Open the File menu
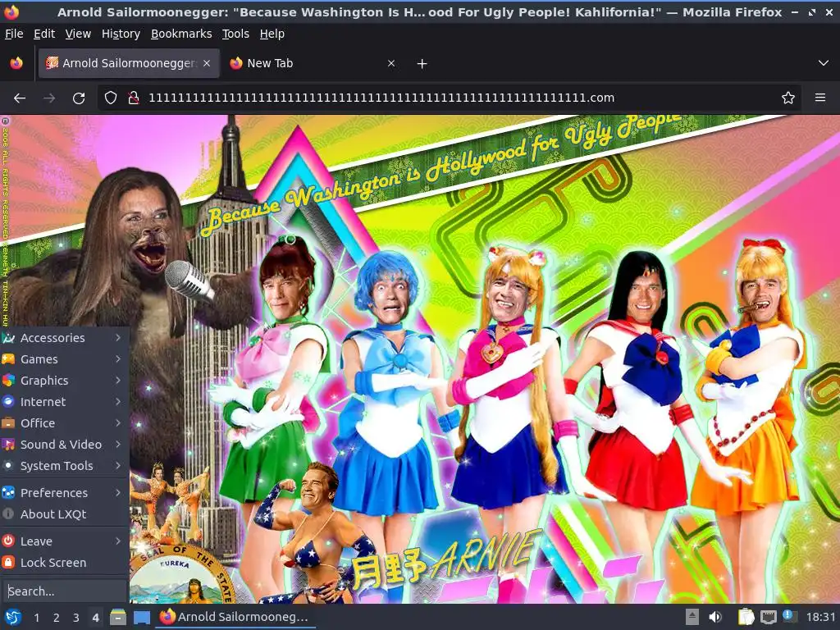The width and height of the screenshot is (840, 630). [14, 34]
